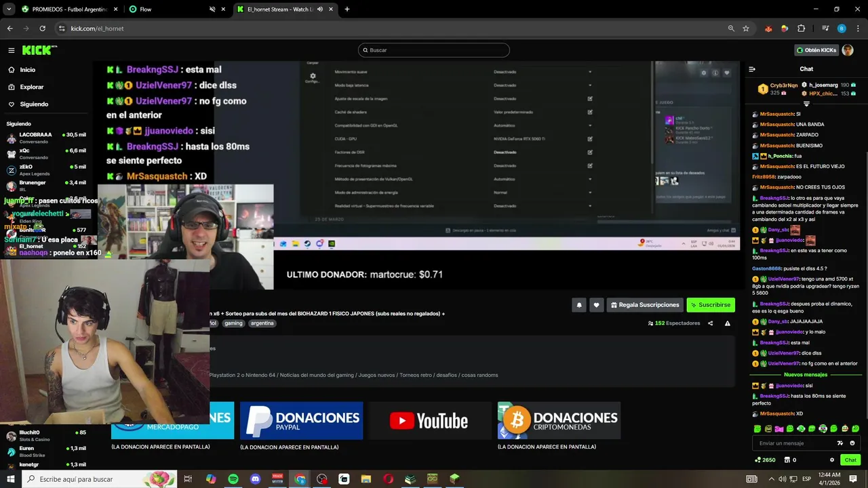Open the 2650 channel points icon

click(x=758, y=460)
